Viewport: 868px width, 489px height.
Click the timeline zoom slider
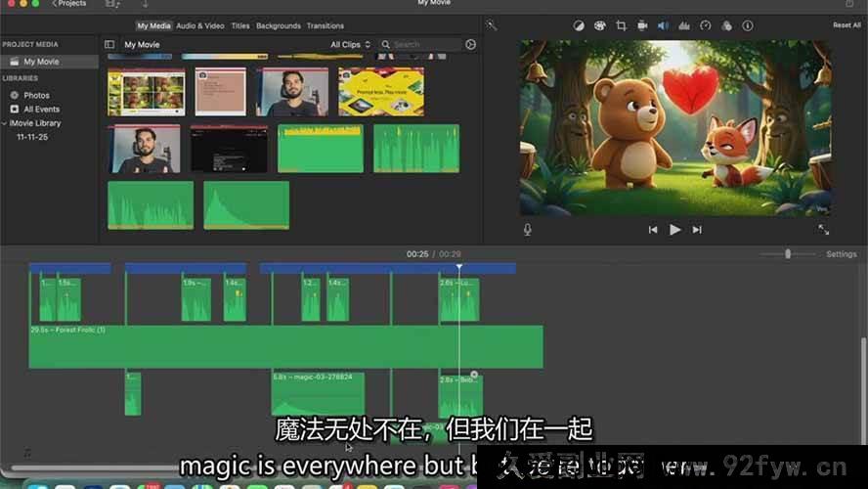click(788, 254)
